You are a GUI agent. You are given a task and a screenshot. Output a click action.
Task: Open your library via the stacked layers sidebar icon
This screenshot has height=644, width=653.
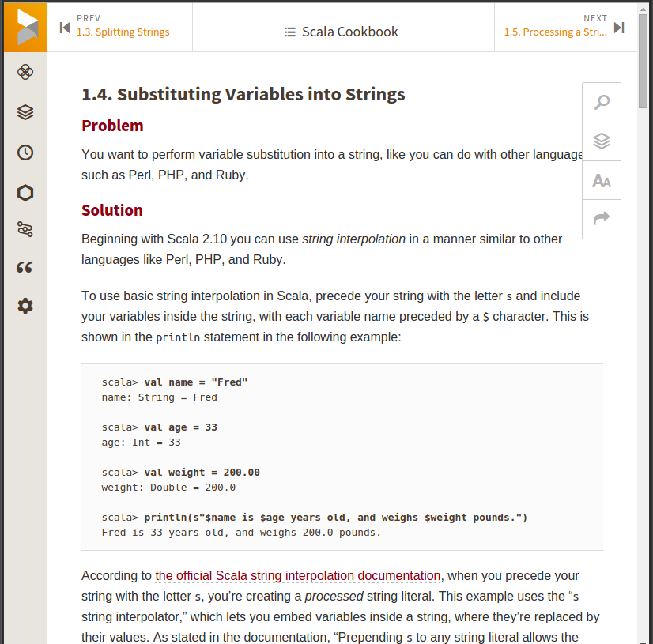pos(25,112)
